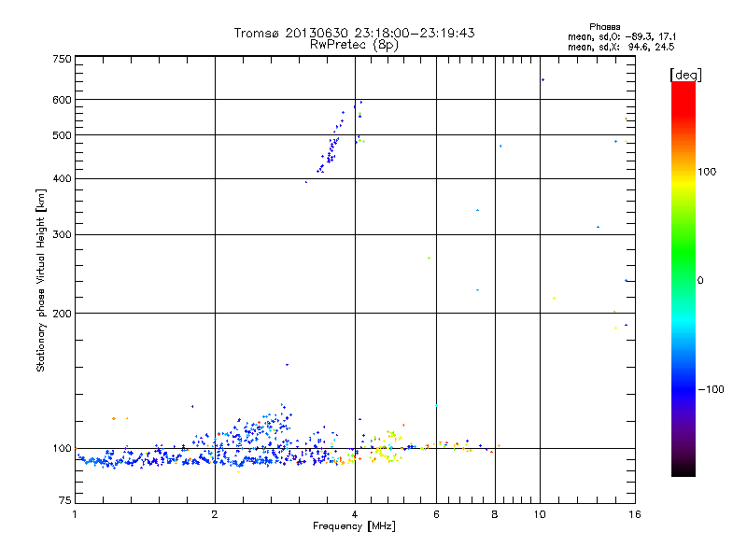747x560 pixels.
Task: Click the colorbar tick label '-100'
Action: [x=712, y=389]
